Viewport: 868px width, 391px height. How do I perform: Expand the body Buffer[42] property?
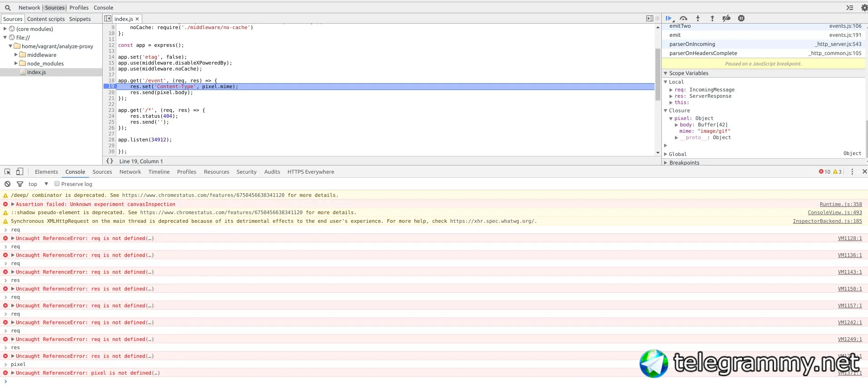coord(676,125)
